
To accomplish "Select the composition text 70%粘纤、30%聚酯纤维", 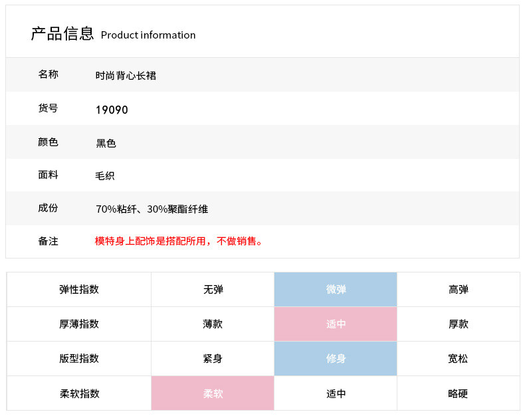I will click(x=152, y=209).
